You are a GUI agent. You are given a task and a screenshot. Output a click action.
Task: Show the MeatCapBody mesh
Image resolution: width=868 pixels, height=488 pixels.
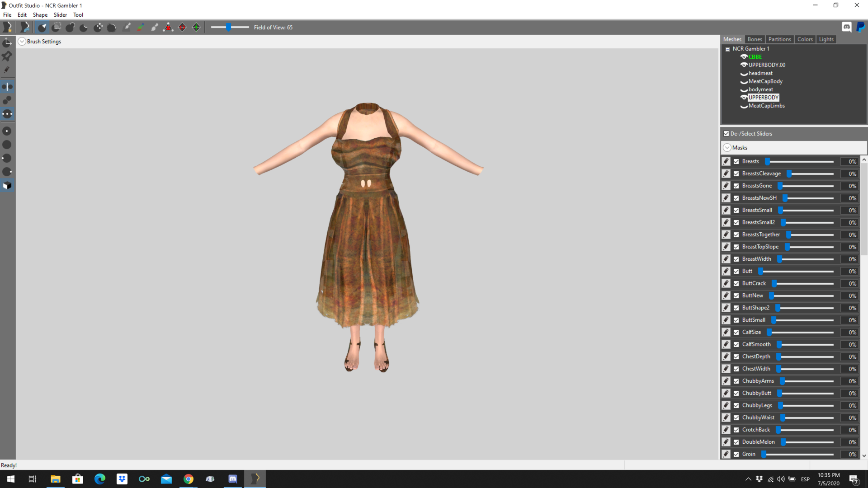[744, 82]
